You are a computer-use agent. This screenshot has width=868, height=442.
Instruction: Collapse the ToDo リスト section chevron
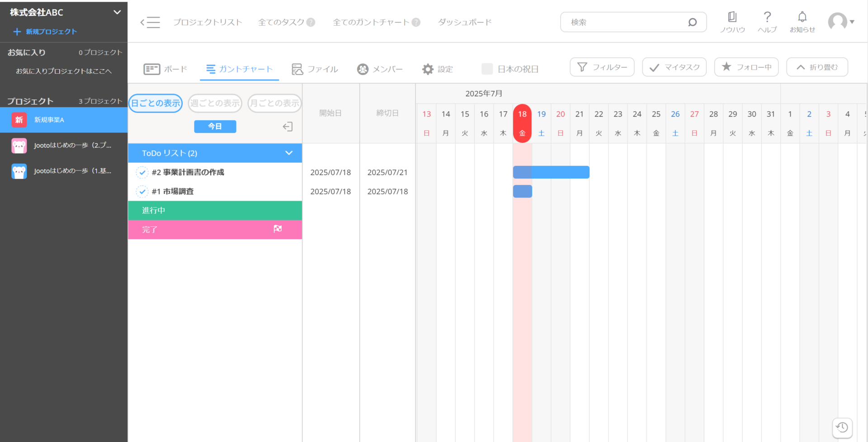(x=289, y=153)
